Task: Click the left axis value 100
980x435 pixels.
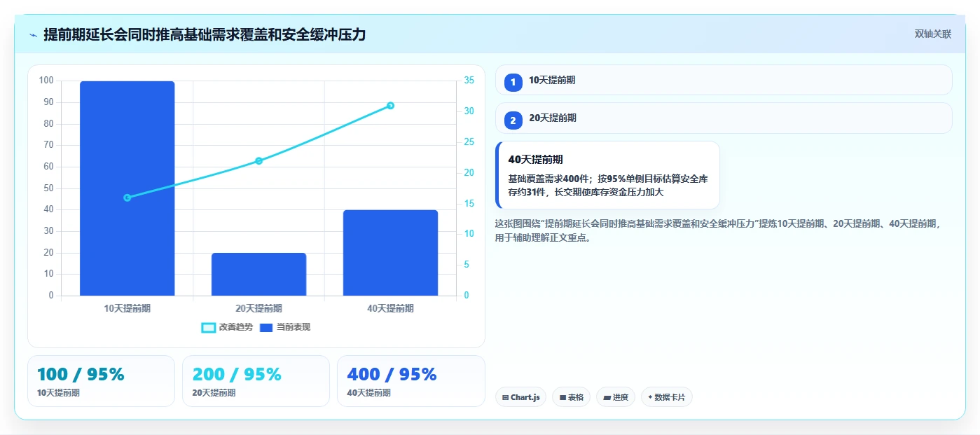Action: click(x=46, y=81)
